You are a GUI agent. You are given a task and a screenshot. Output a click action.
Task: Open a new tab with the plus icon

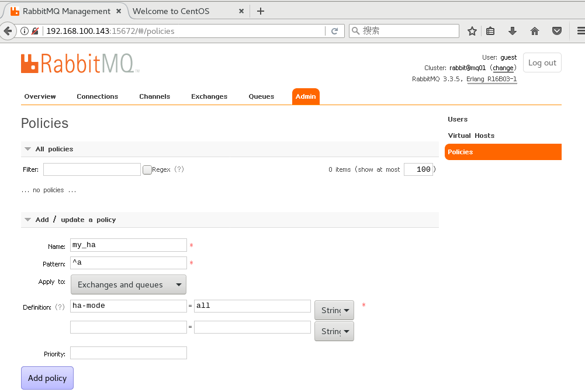pos(261,11)
